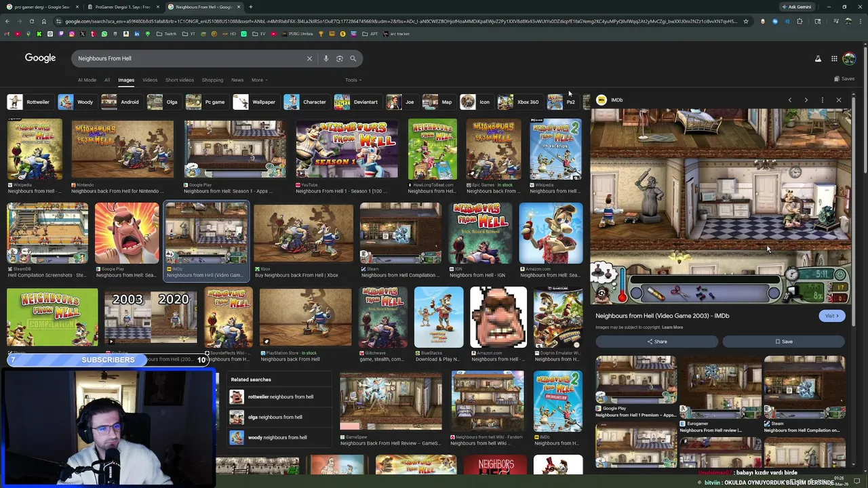Click the Learn More copyright link
This screenshot has height=488, width=868.
coord(672,327)
